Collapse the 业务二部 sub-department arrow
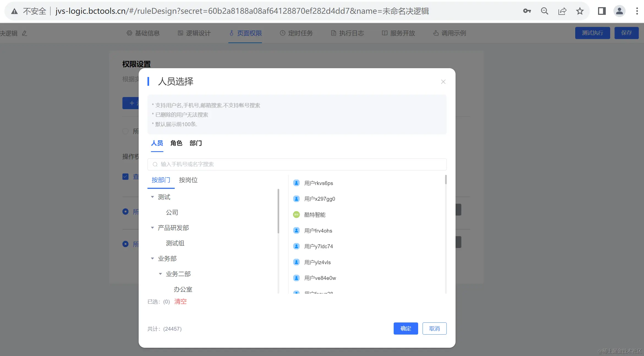 tap(160, 274)
